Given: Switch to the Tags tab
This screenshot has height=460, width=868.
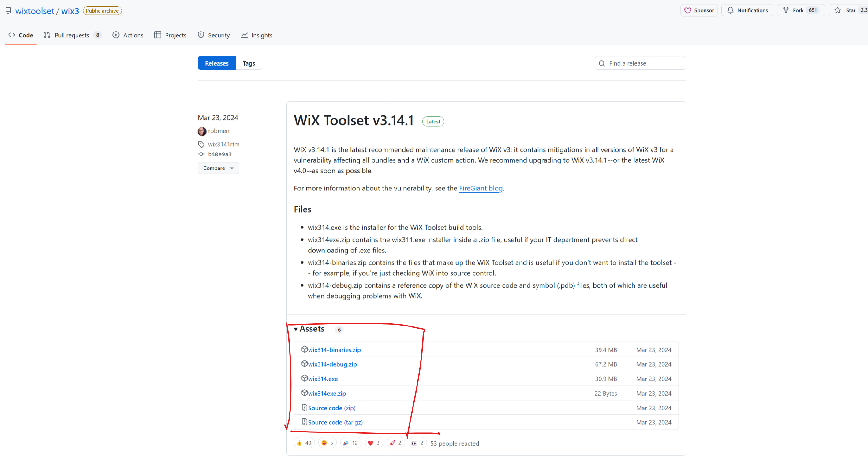Looking at the screenshot, I should [249, 63].
